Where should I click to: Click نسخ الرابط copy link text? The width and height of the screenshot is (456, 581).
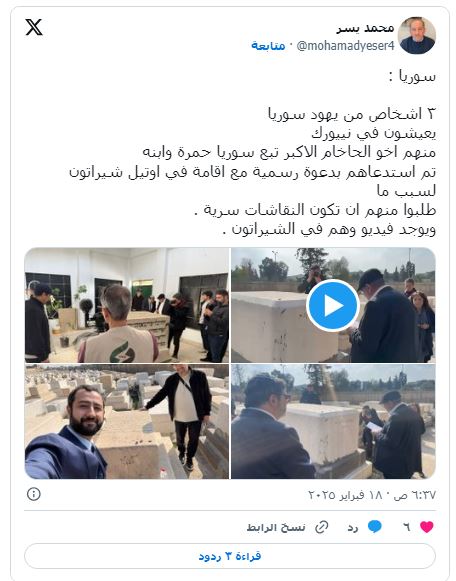pyautogui.click(x=276, y=527)
